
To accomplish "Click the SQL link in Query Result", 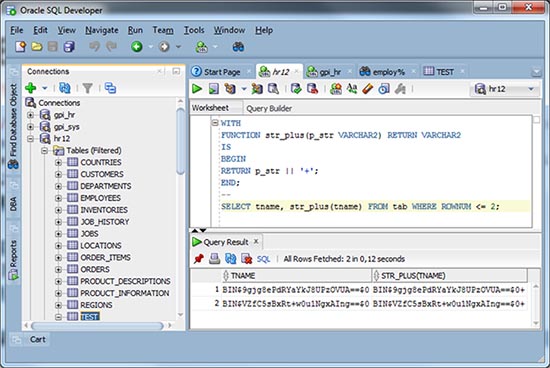I will (x=263, y=259).
